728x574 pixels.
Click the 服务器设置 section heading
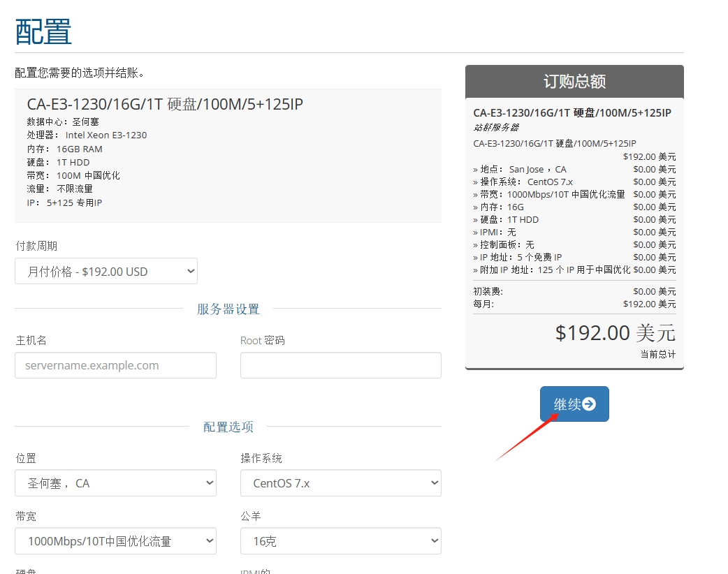pyautogui.click(x=228, y=309)
